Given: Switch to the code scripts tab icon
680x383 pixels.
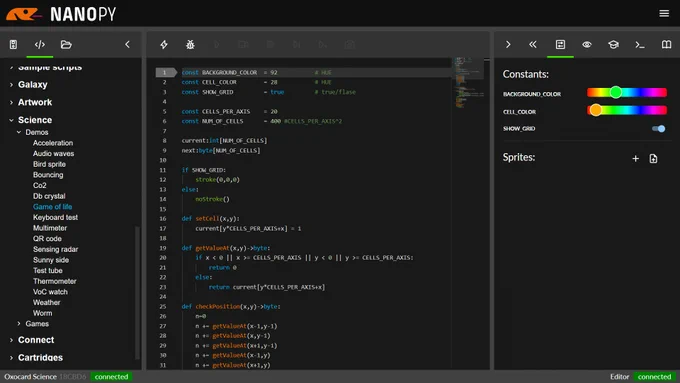Looking at the screenshot, I should 40,44.
